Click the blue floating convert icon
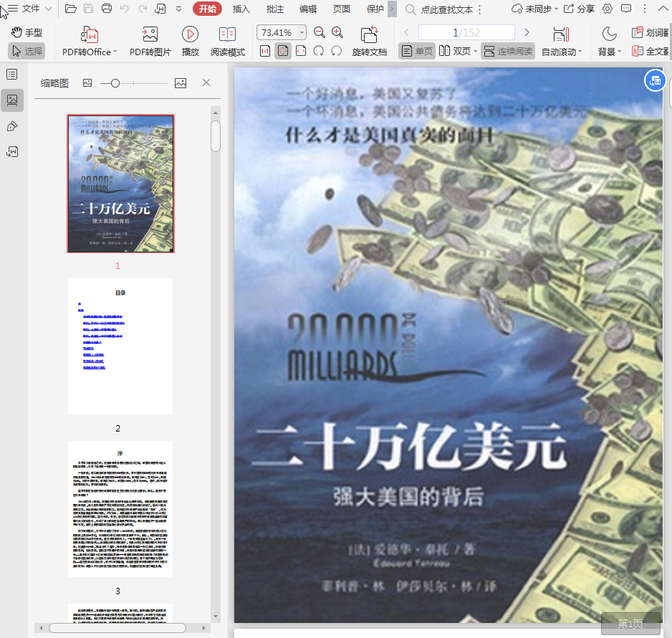Viewport: 672px width, 638px height. (655, 80)
